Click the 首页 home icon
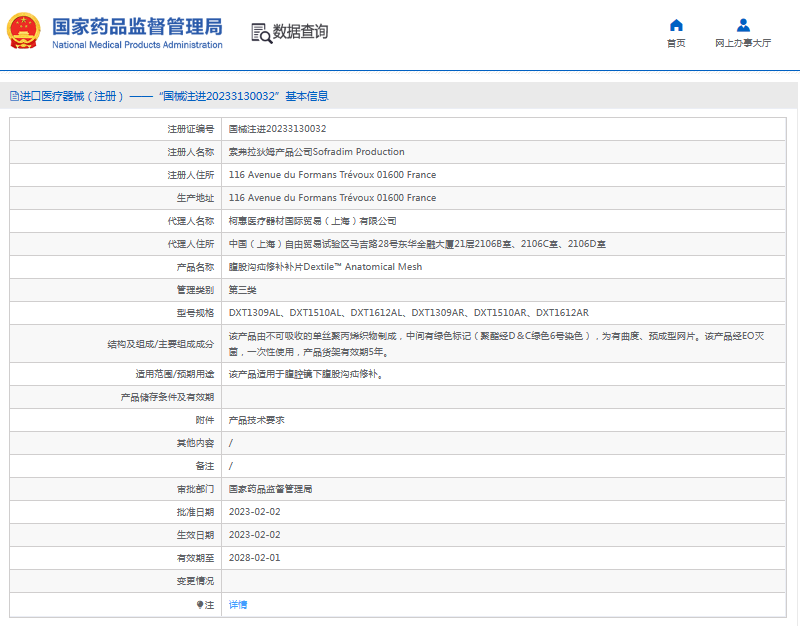 pyautogui.click(x=675, y=25)
